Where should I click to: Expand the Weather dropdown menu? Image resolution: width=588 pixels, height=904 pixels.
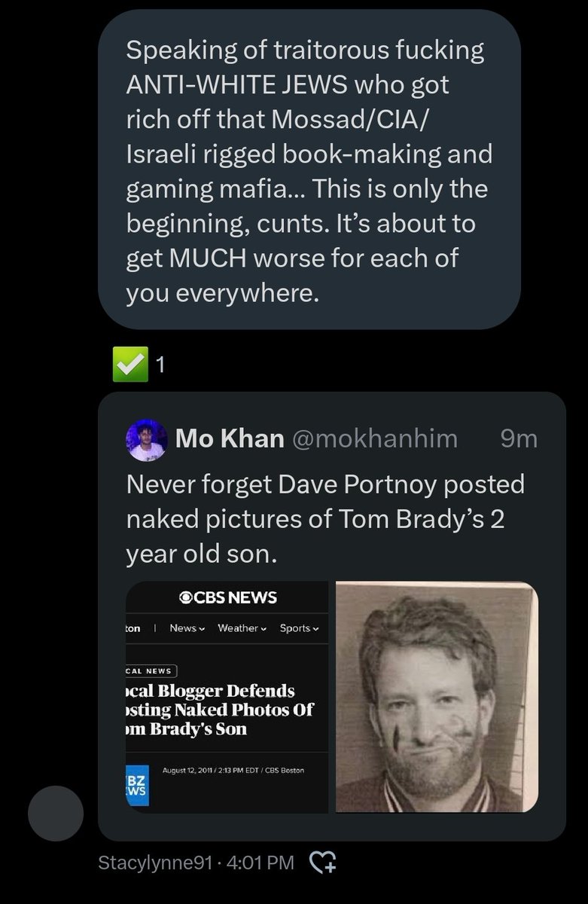click(x=242, y=628)
